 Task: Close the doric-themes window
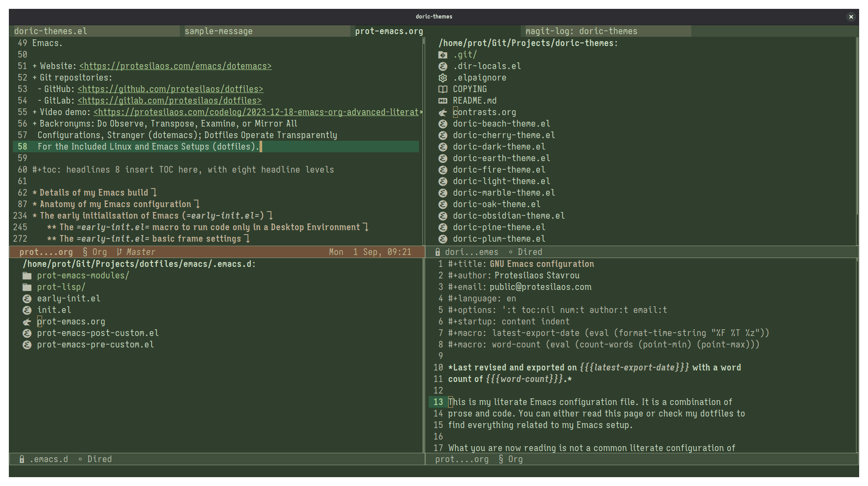851,17
